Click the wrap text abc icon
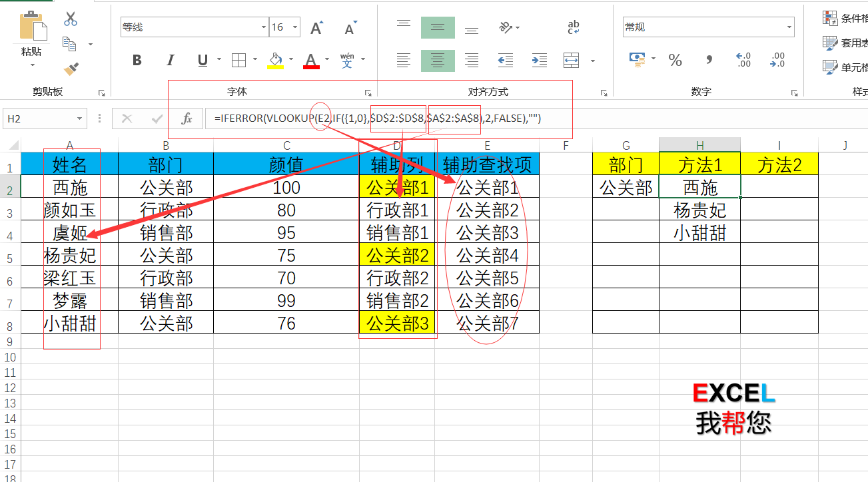The image size is (868, 482). (573, 27)
